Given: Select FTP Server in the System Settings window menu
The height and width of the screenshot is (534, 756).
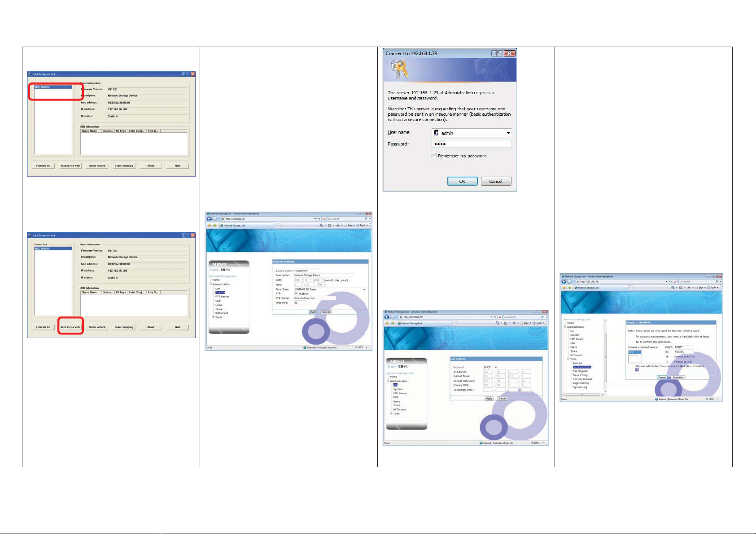Looking at the screenshot, I should pos(222,297).
